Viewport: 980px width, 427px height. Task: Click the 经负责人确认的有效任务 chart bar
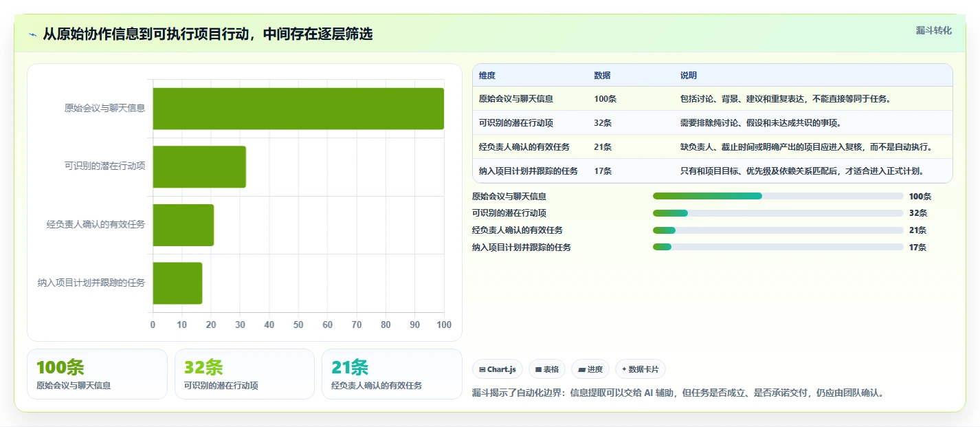[x=183, y=225]
